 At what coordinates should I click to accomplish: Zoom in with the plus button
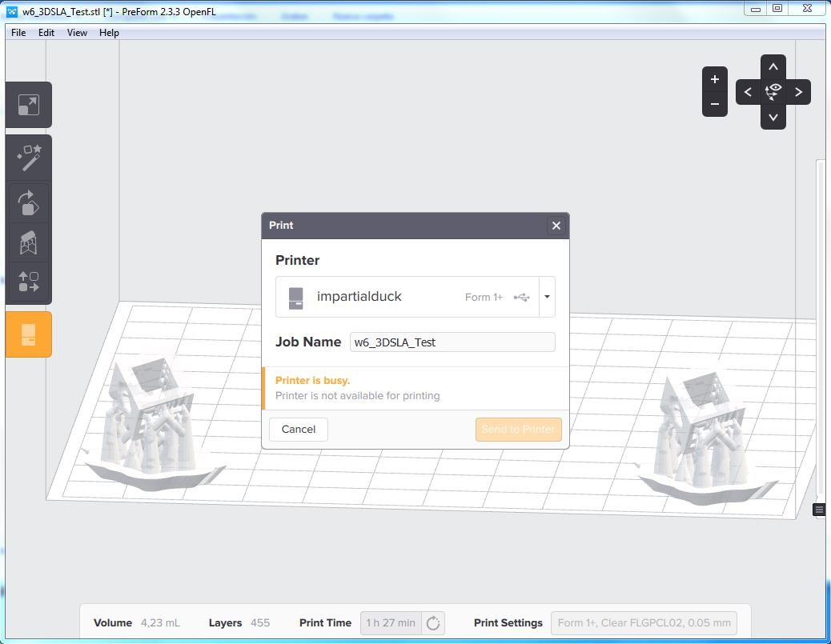(714, 79)
